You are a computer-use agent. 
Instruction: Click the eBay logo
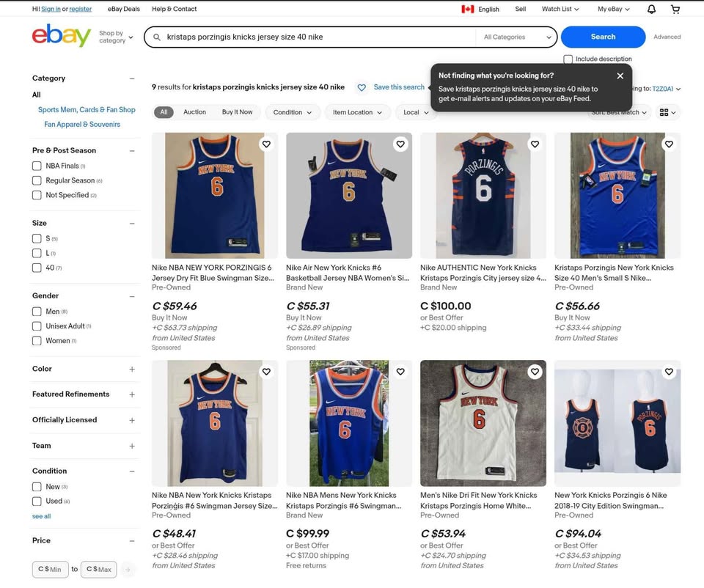tap(62, 35)
